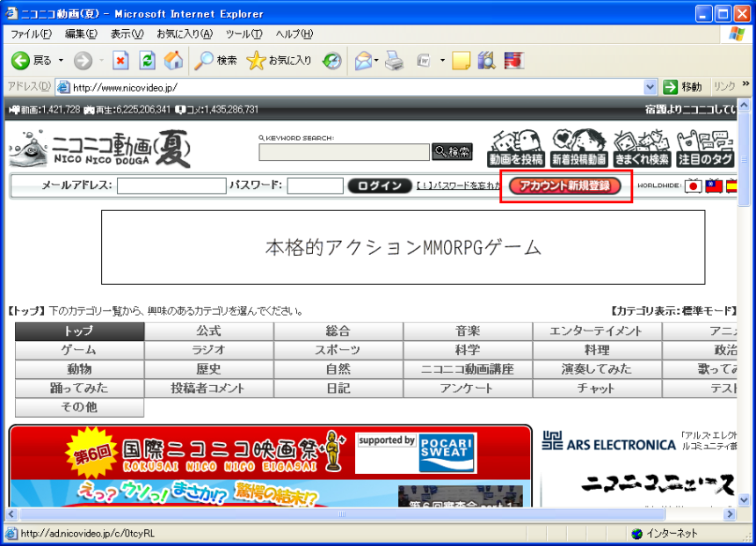
Task: Open 動画を投稿 upload video icon
Action: pyautogui.click(x=516, y=149)
